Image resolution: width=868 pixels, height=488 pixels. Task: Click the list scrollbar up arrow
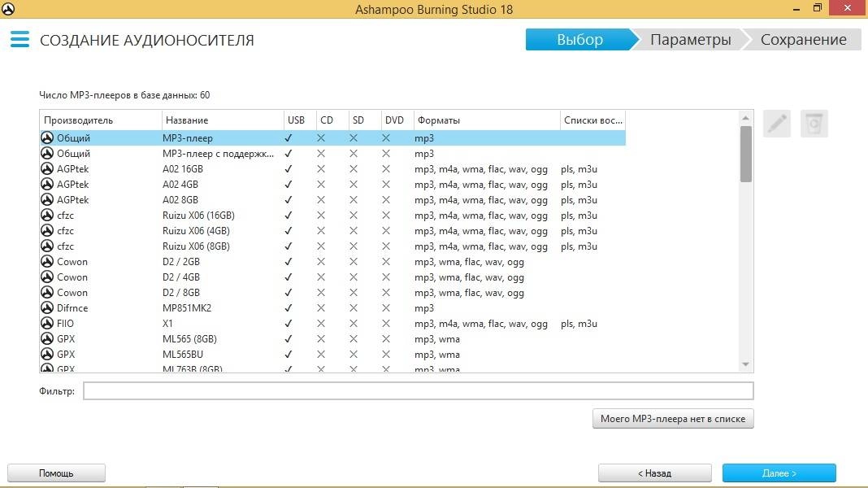point(745,118)
